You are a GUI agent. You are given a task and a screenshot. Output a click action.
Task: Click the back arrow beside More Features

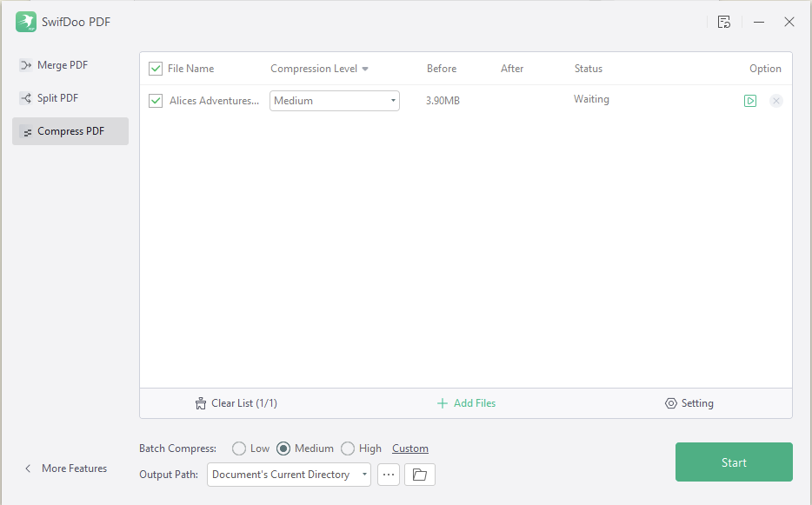tap(28, 468)
